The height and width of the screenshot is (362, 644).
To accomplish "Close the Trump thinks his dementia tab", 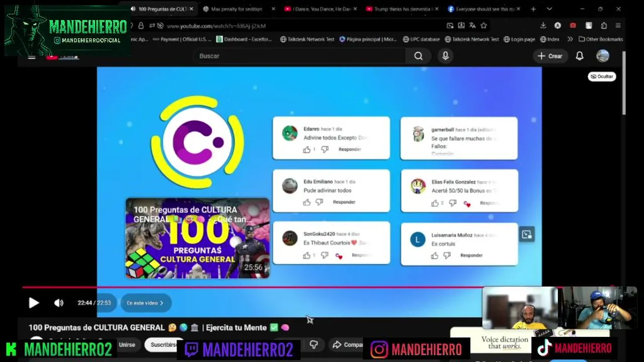I will coord(436,9).
